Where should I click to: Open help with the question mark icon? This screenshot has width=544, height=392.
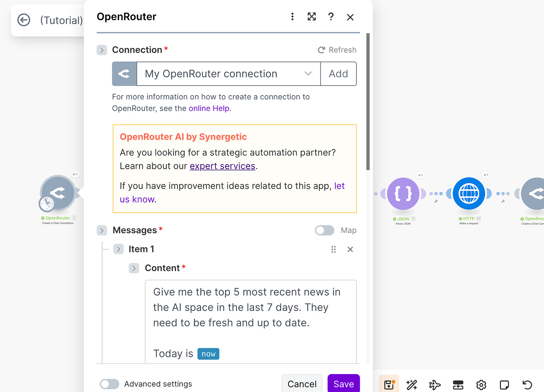point(331,17)
